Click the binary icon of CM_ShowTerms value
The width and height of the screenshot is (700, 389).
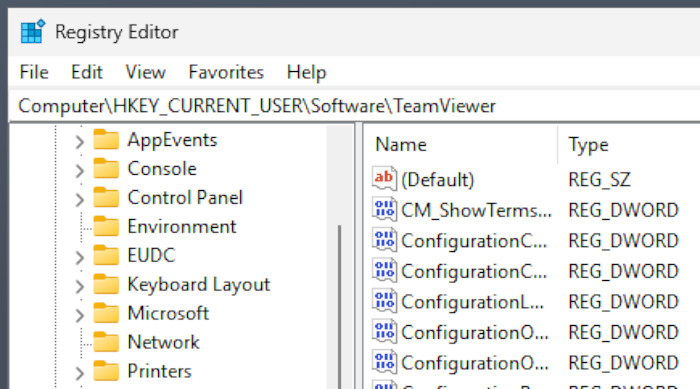(384, 209)
